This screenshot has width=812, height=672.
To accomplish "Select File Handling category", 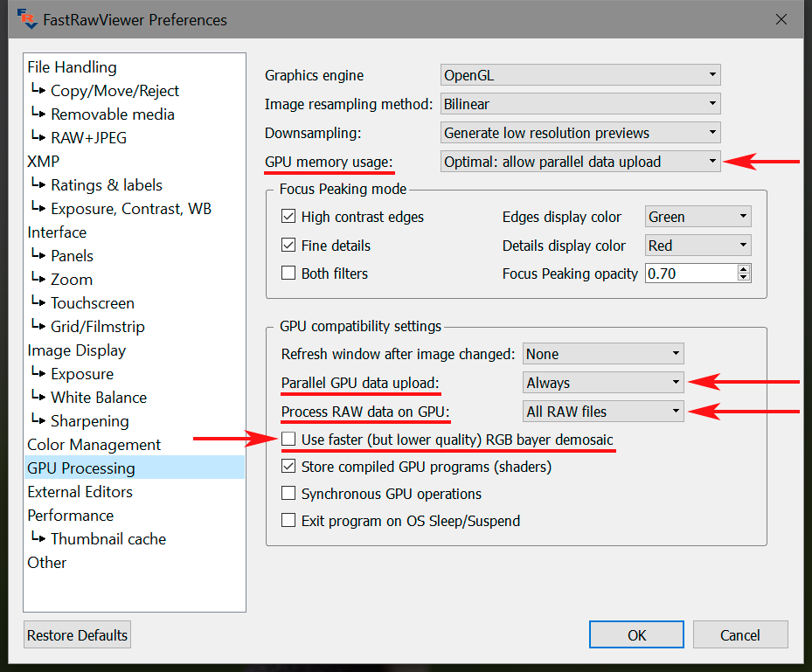I will click(72, 67).
